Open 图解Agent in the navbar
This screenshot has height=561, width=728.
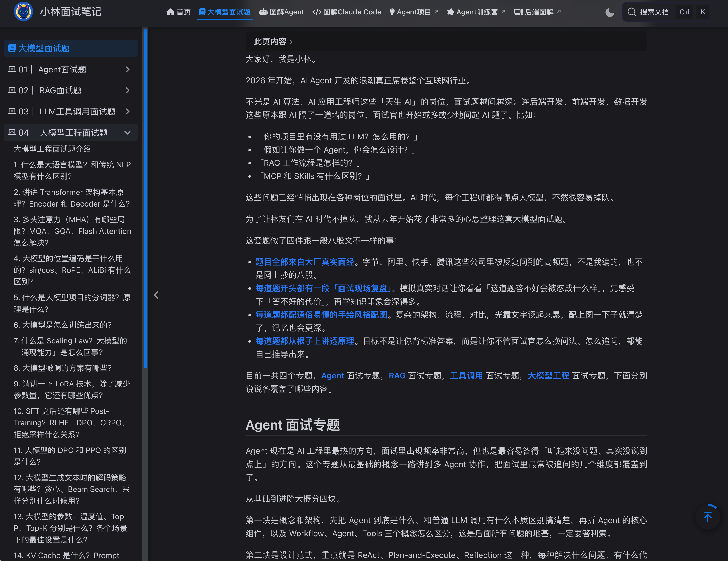point(282,12)
